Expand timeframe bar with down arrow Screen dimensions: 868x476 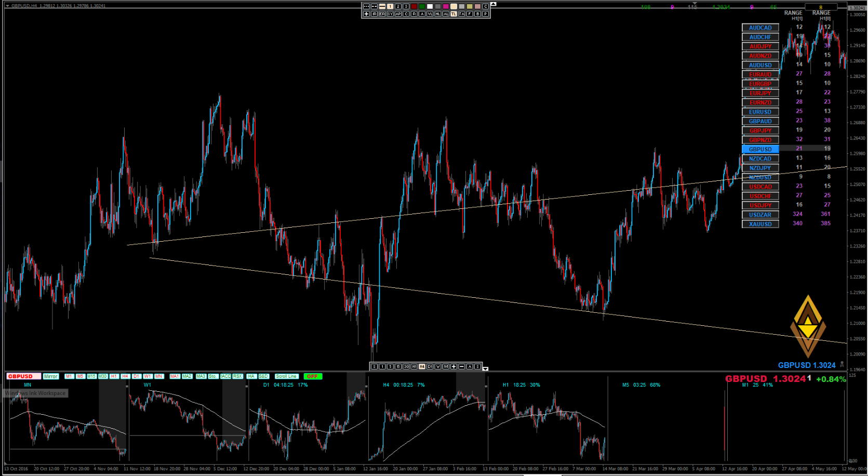tap(486, 368)
